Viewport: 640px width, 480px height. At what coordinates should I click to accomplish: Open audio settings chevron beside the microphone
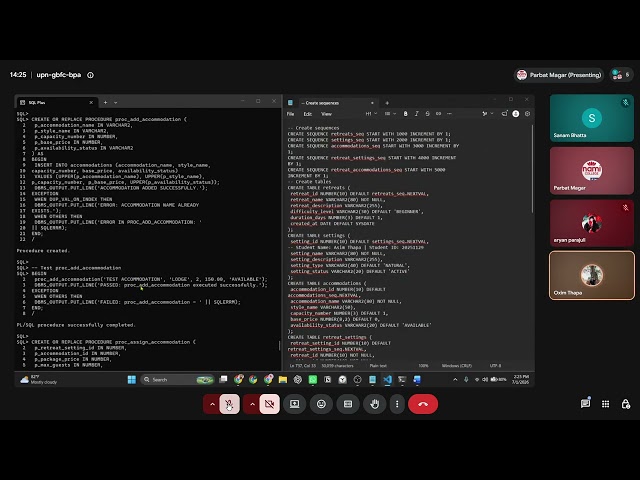tap(212, 404)
